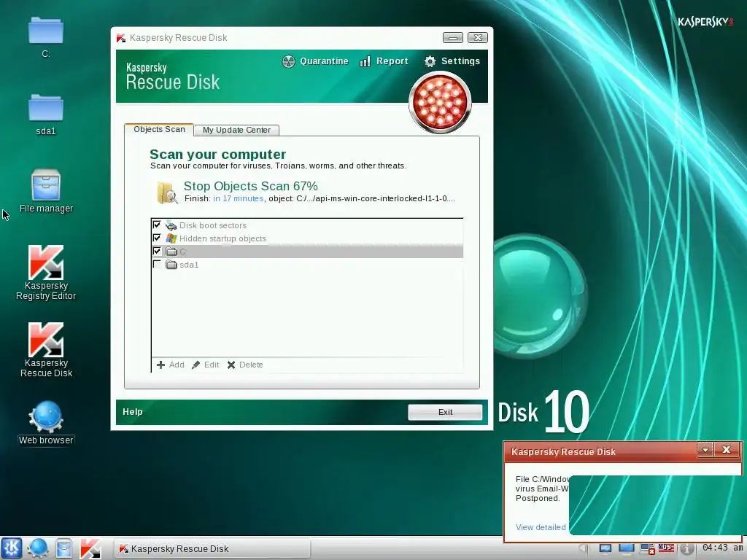Click the pencil icon beside Edit
This screenshot has width=747, height=560.
point(196,365)
